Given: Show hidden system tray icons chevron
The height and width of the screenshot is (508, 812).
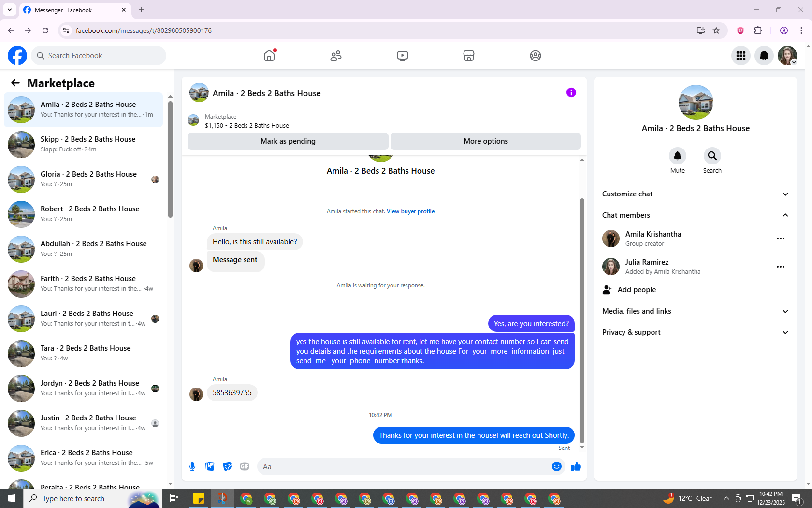Looking at the screenshot, I should coord(726,498).
